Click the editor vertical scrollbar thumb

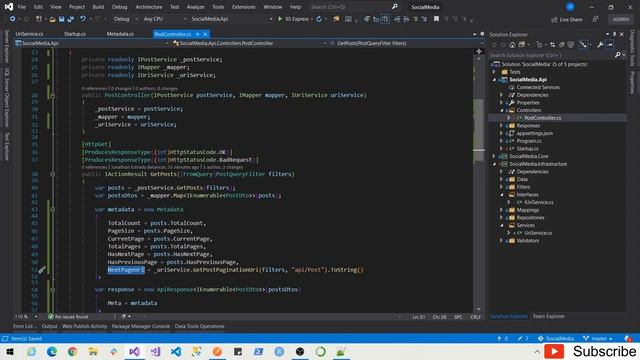(x=479, y=131)
